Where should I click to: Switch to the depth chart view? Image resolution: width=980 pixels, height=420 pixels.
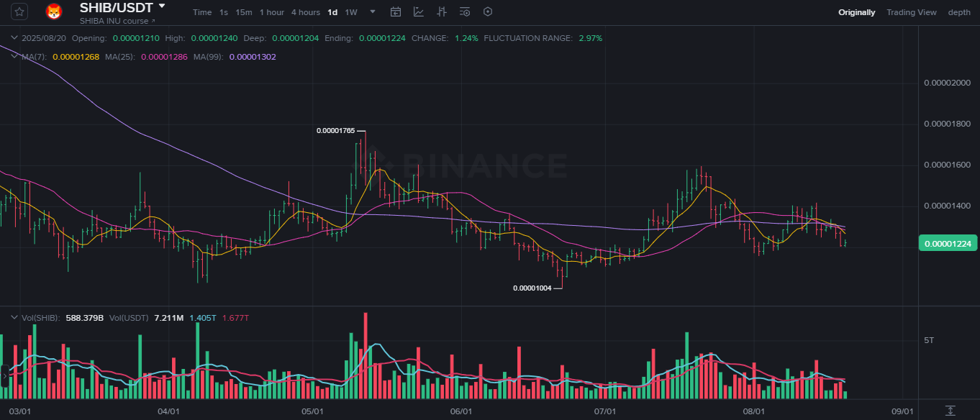click(x=959, y=12)
